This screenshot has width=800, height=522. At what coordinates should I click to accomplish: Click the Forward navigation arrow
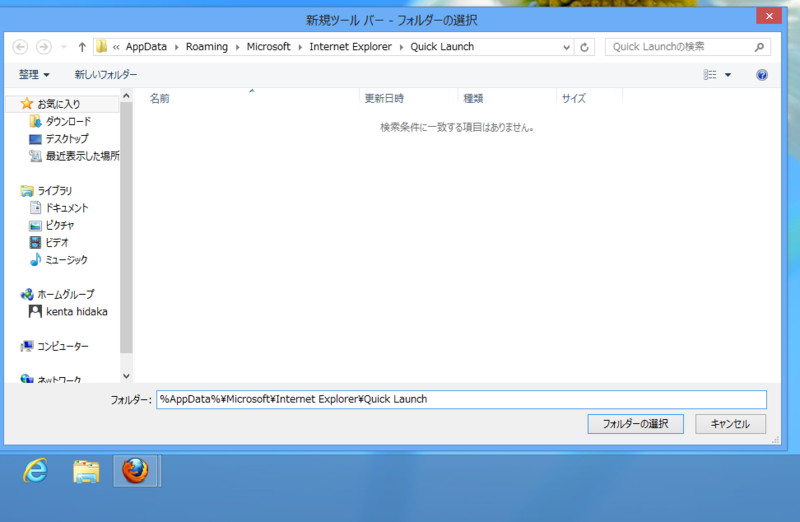point(44,47)
